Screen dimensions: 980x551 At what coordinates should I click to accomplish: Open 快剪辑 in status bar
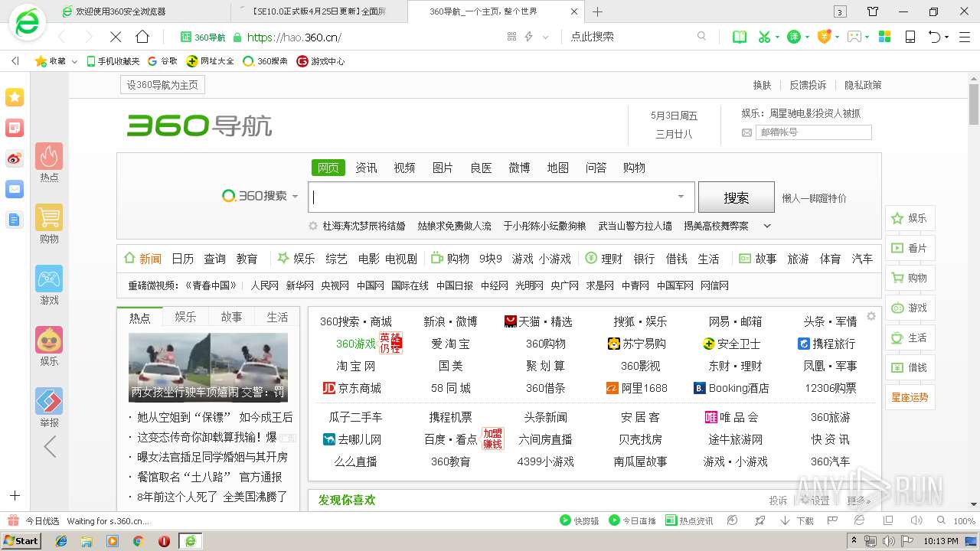coord(580,520)
